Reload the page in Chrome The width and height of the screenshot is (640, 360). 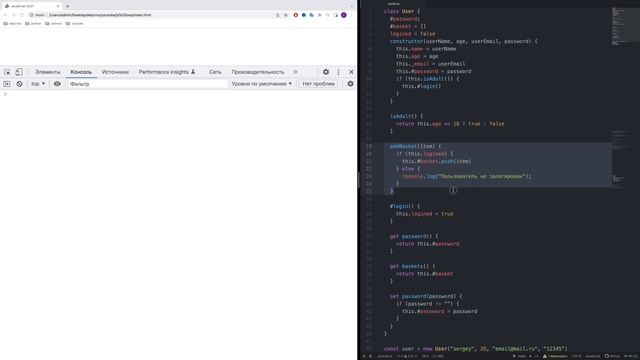(x=21, y=15)
